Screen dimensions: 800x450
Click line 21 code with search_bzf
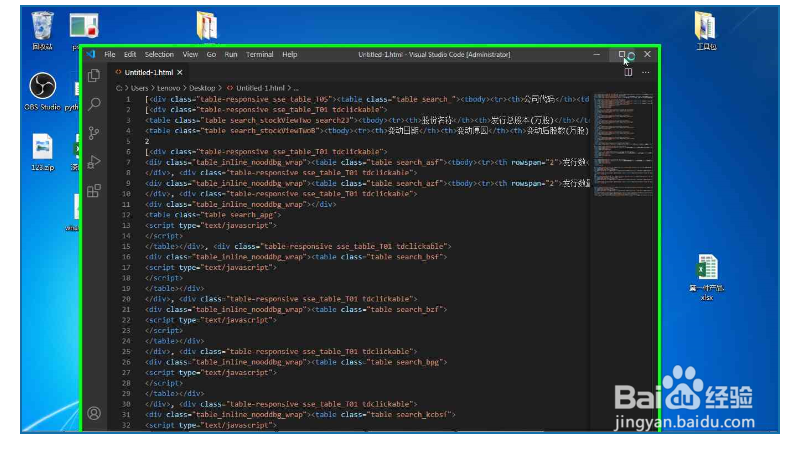click(296, 310)
